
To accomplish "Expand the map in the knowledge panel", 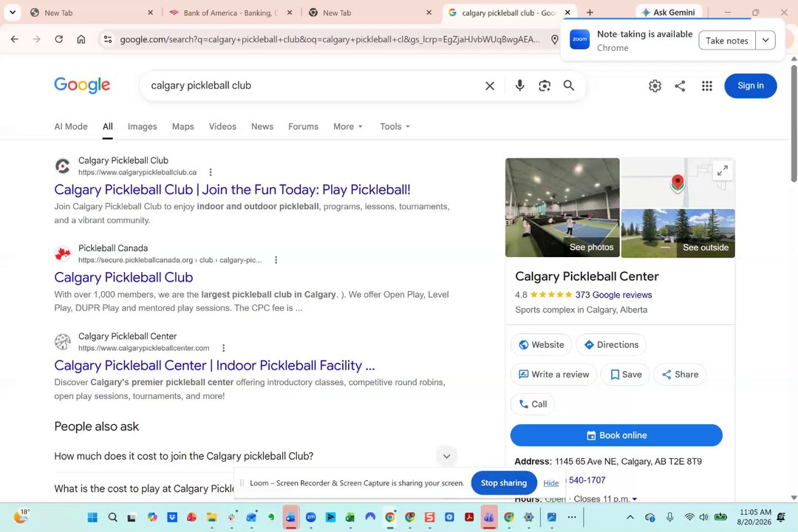I will tap(722, 171).
